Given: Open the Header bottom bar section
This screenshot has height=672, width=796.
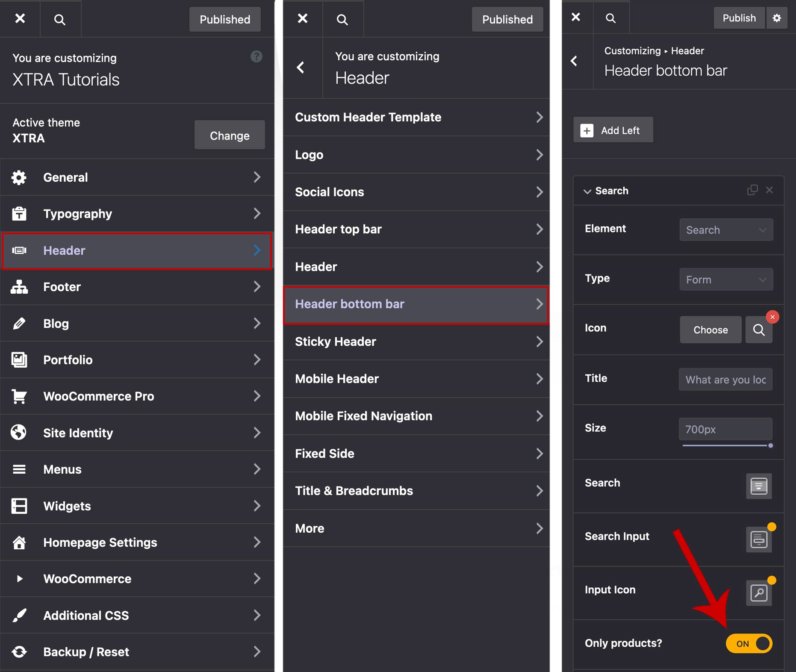Looking at the screenshot, I should (416, 304).
